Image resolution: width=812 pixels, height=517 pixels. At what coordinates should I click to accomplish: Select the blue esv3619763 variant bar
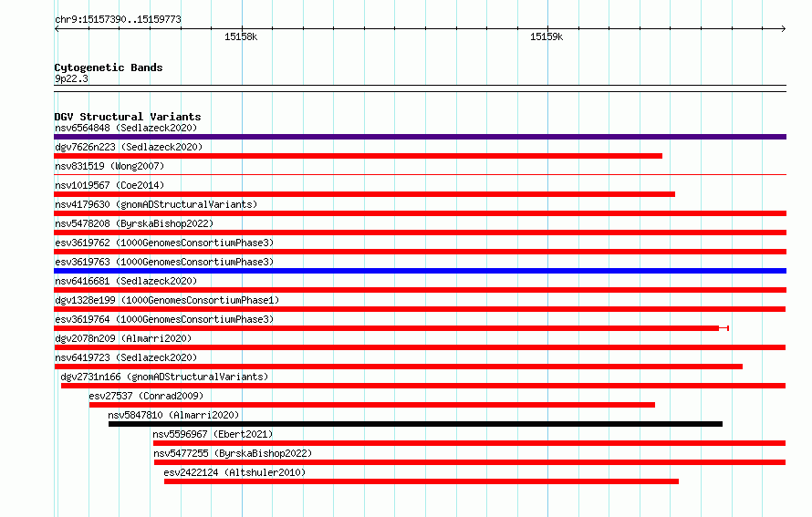[420, 271]
